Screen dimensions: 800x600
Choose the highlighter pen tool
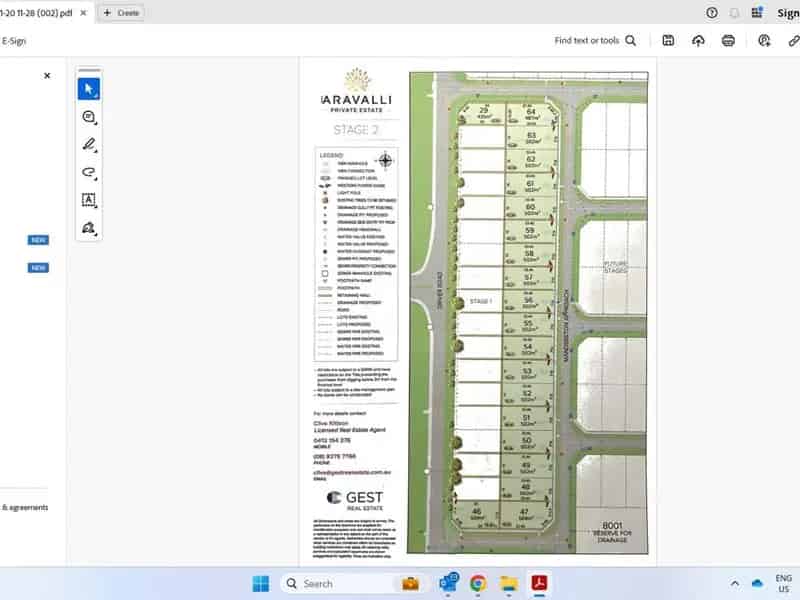click(89, 145)
